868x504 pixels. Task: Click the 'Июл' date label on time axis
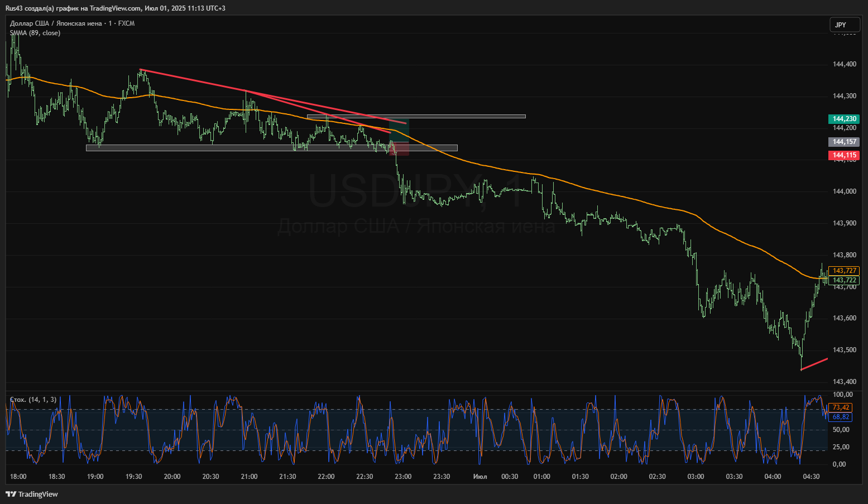480,477
